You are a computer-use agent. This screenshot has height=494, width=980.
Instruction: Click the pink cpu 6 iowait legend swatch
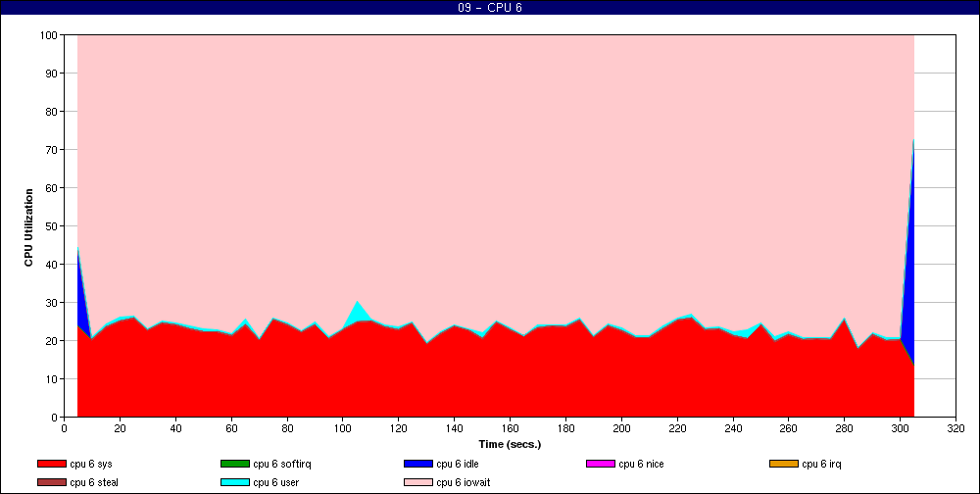tap(418, 483)
